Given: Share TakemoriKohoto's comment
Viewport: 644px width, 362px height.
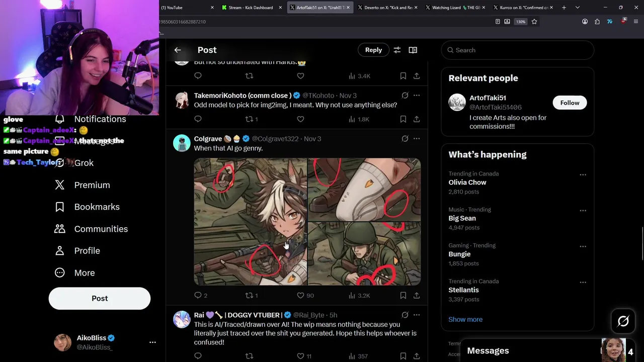Looking at the screenshot, I should point(417,119).
